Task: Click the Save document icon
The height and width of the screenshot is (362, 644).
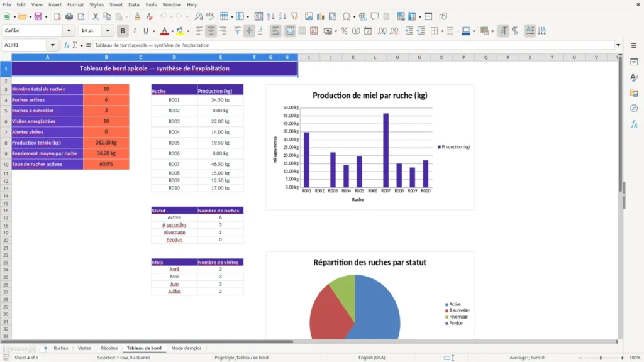Action: pos(38,16)
